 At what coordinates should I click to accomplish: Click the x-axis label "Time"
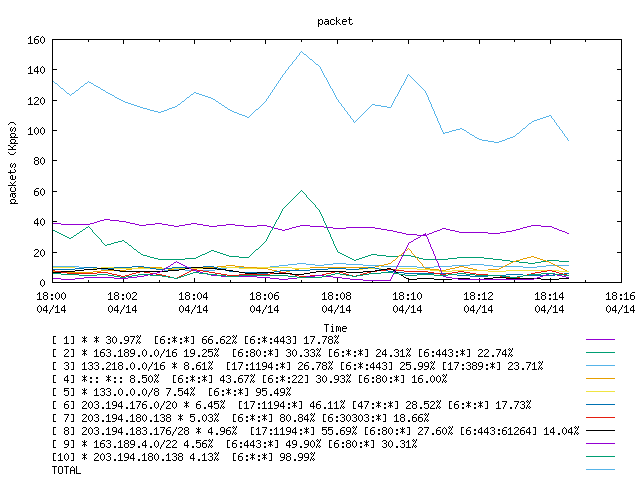[x=335, y=328]
